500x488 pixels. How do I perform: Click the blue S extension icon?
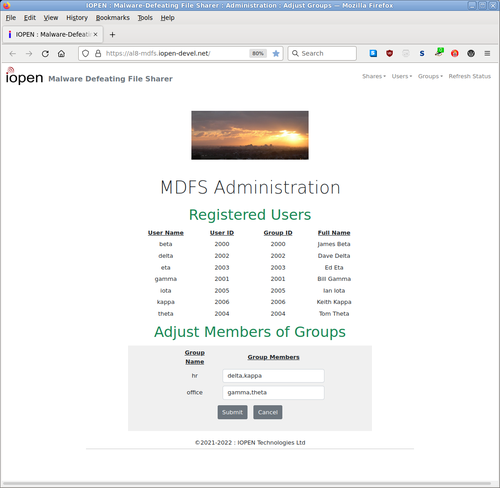point(422,53)
